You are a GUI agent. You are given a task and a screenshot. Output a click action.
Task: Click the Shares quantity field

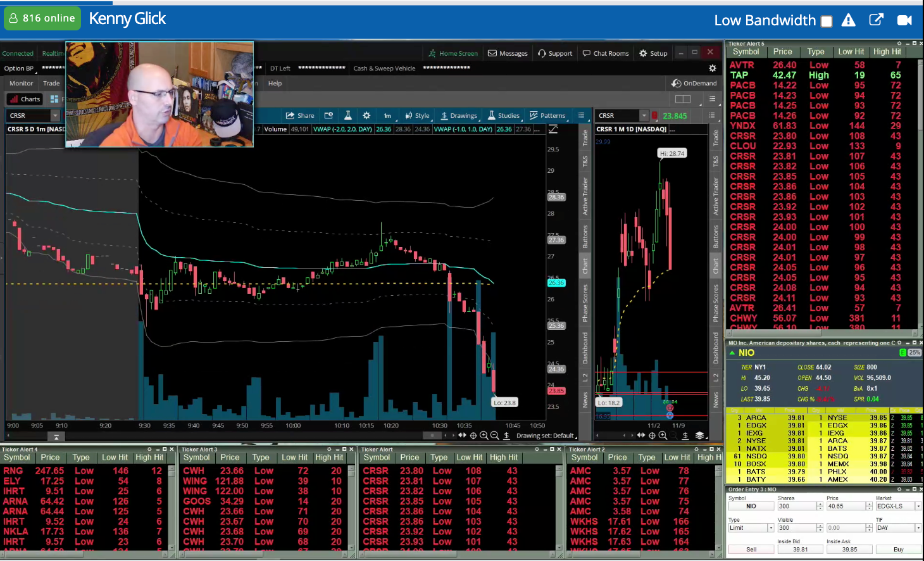pos(796,507)
